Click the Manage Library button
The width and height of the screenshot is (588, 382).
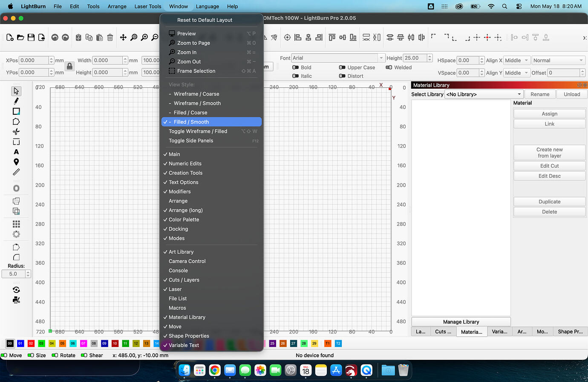[x=461, y=322]
